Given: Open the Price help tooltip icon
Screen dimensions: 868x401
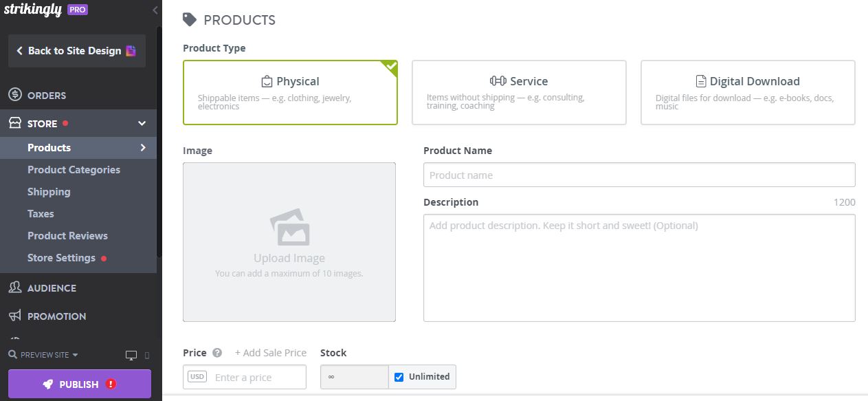Looking at the screenshot, I should (216, 352).
